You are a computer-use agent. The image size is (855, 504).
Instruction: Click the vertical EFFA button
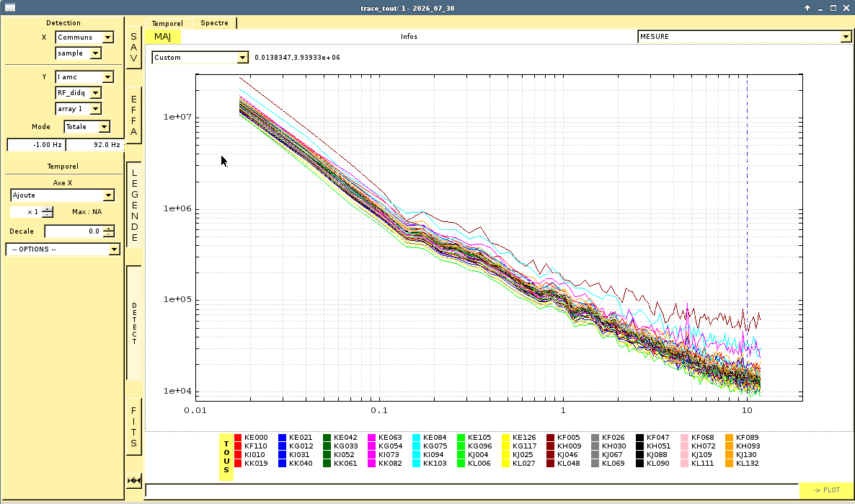click(x=134, y=115)
